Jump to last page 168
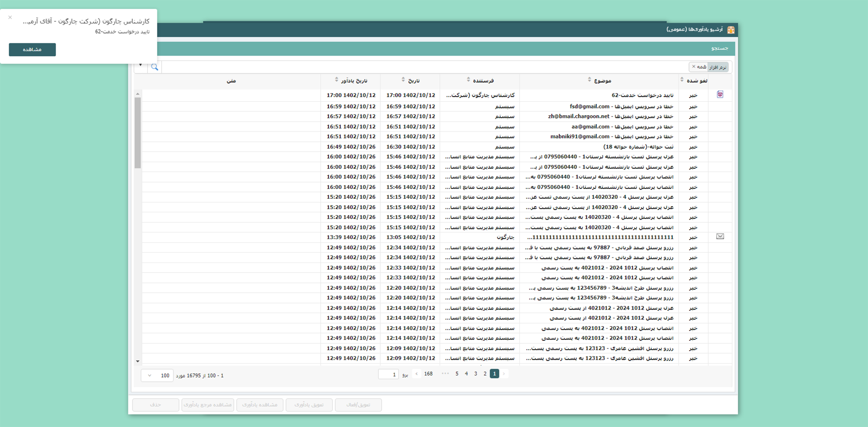 point(428,374)
